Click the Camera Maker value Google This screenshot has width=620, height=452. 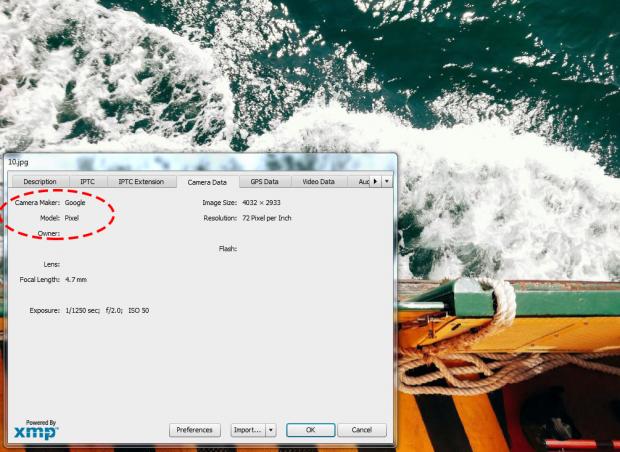click(75, 203)
